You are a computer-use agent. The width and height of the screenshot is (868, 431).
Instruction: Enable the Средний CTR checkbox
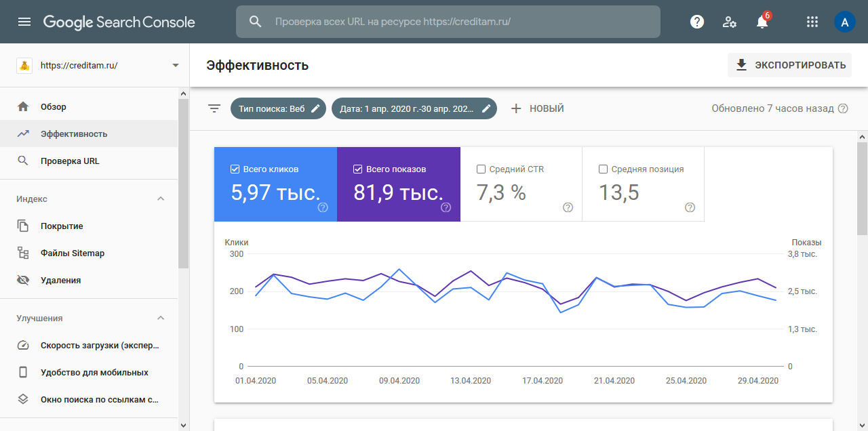point(481,169)
